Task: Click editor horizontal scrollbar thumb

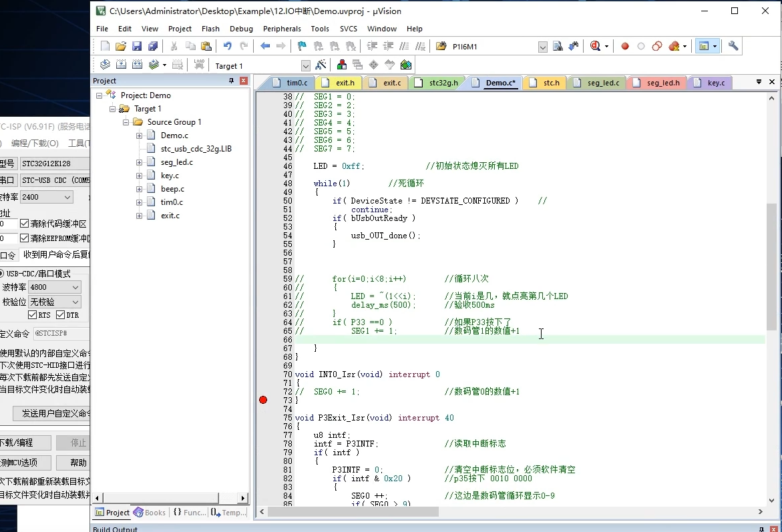Action: (x=353, y=511)
